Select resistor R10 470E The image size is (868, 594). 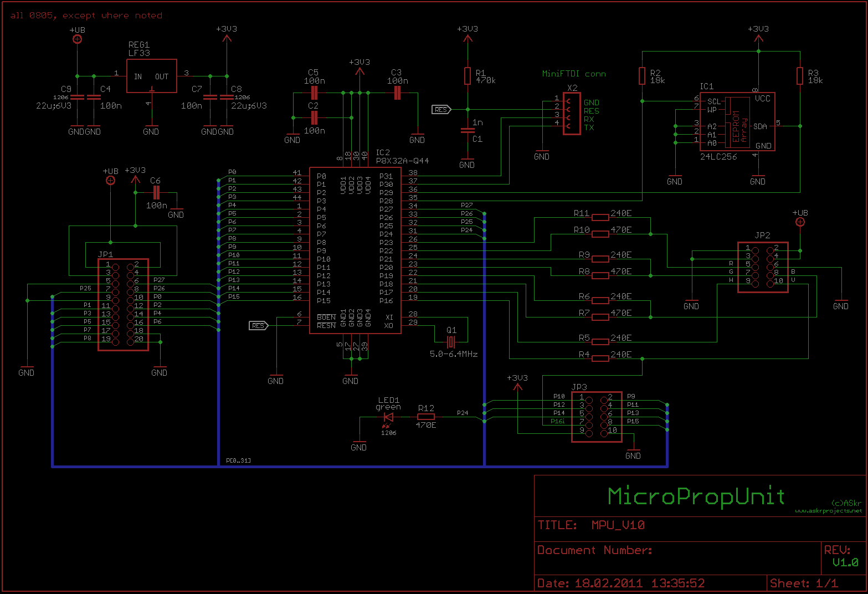pyautogui.click(x=600, y=234)
